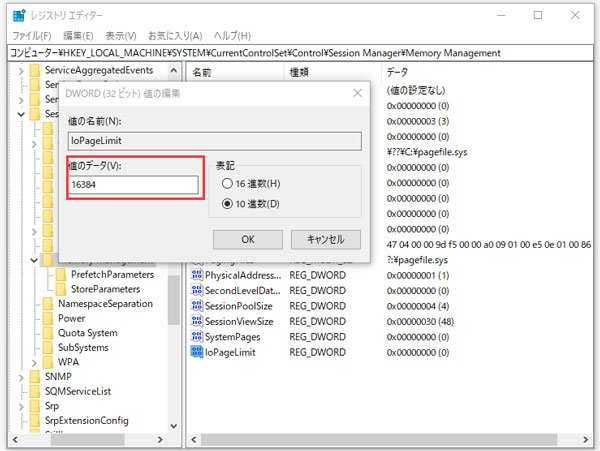Click the PrefetchParameters folder icon
600x451 pixels.
click(x=61, y=275)
